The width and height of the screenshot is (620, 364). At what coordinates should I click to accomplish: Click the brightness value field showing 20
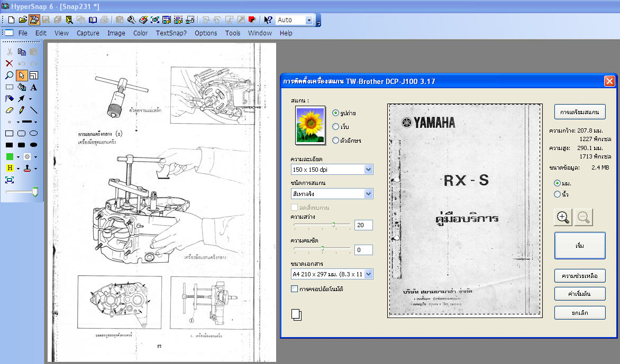363,225
